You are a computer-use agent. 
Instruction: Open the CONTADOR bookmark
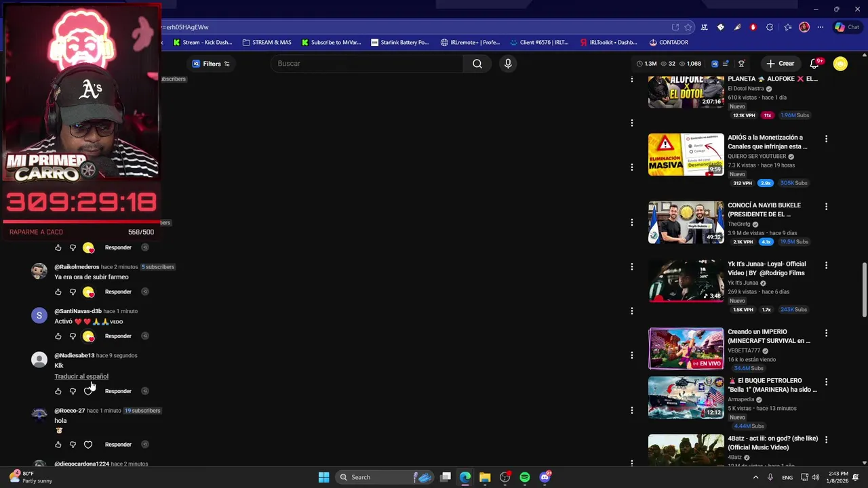pos(669,42)
